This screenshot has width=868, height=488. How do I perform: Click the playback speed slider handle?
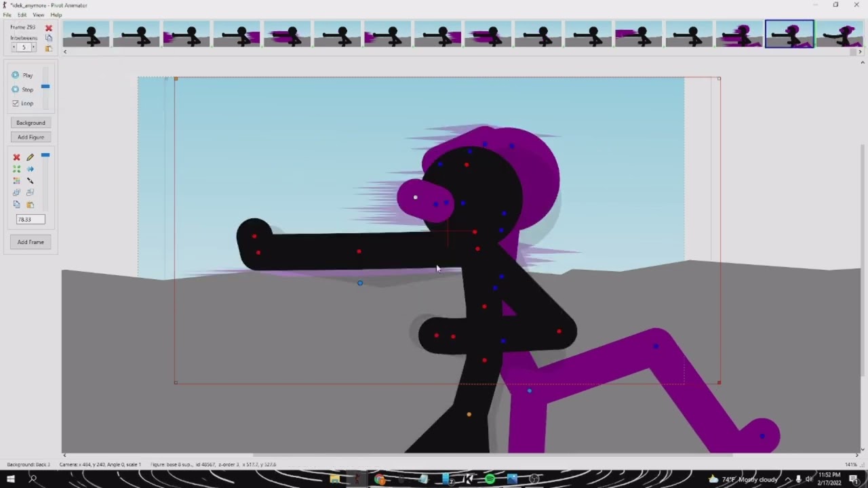point(45,87)
